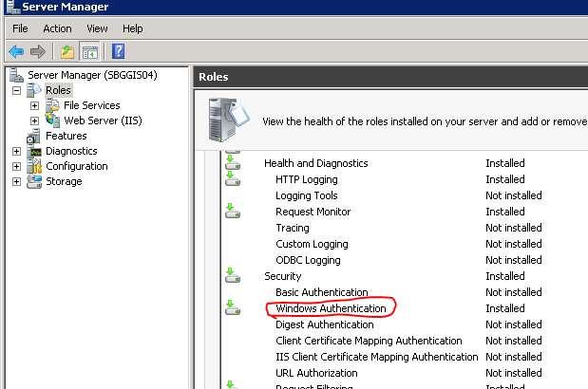The width and height of the screenshot is (588, 389).
Task: Click the Forward arrow toolbar icon
Action: tap(37, 51)
